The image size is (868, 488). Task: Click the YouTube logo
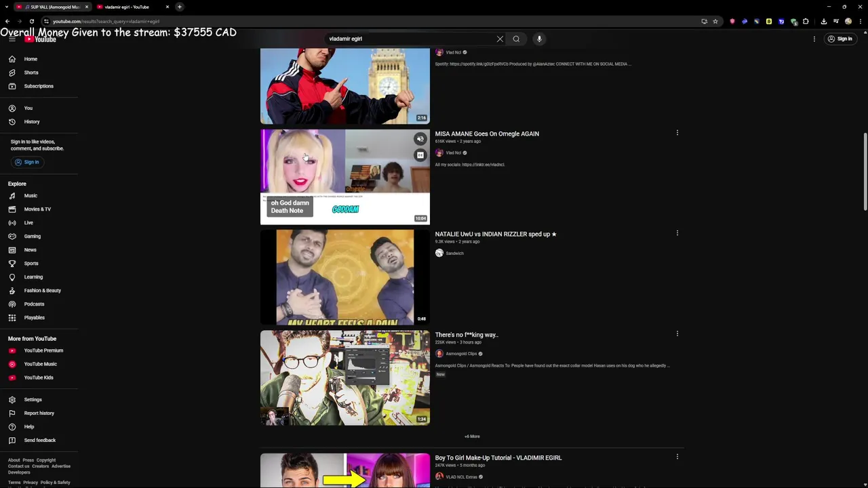41,39
